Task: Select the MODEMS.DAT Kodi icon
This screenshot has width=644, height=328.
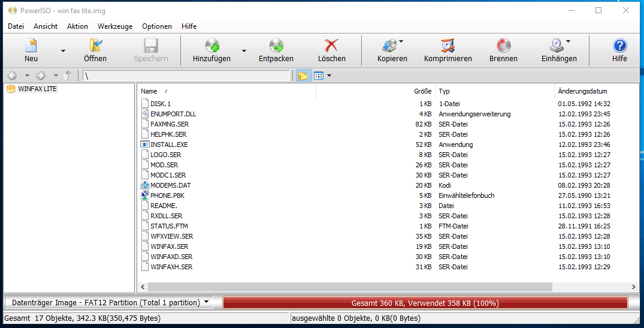Action: tap(144, 185)
